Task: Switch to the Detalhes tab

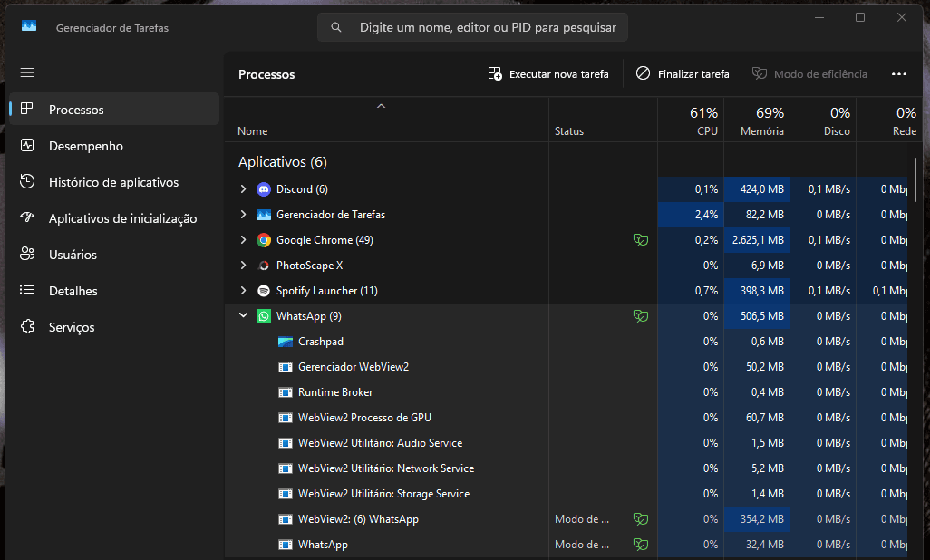Action: tap(114, 291)
